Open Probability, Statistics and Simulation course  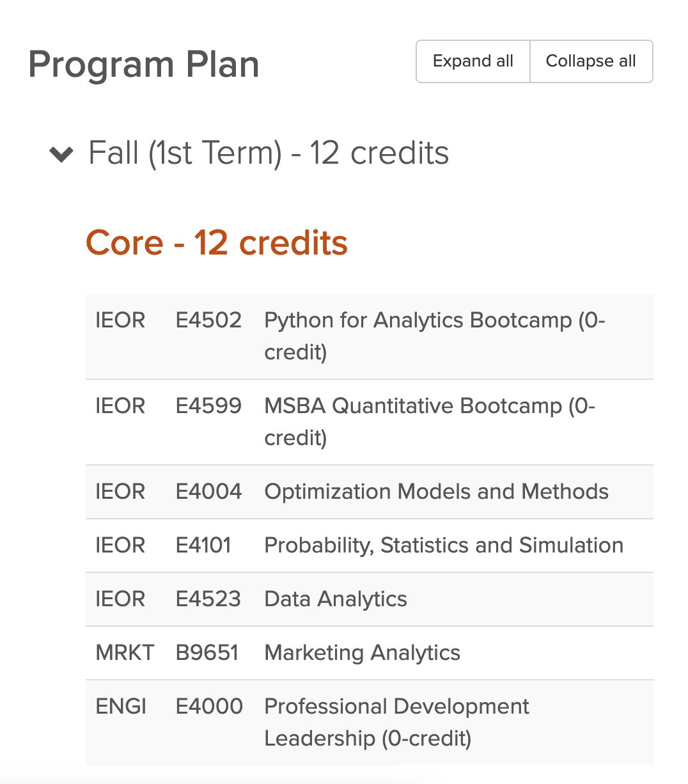coord(444,545)
